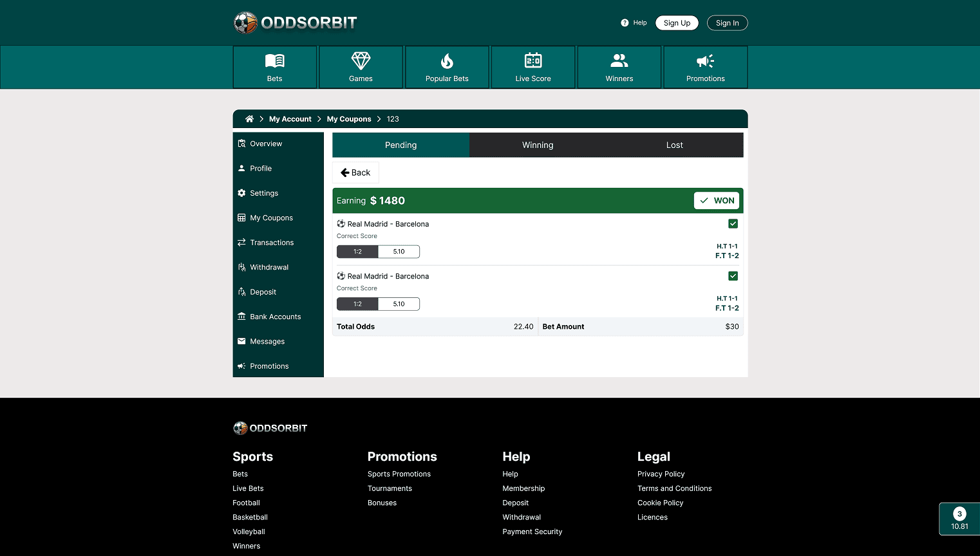Click the ODDSORBIT header logo
Image resolution: width=980 pixels, height=556 pixels.
pos(295,23)
